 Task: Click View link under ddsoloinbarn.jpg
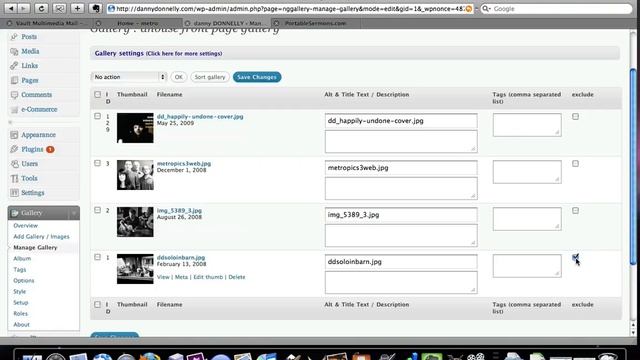pyautogui.click(x=163, y=277)
